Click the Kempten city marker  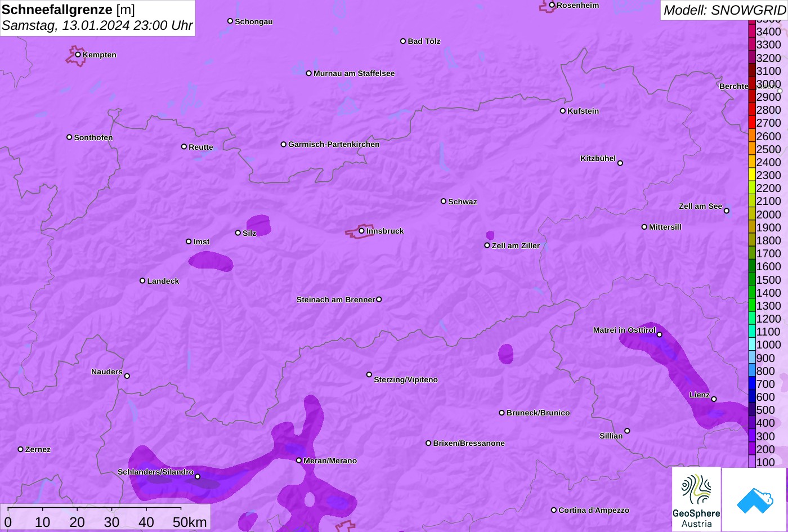(78, 55)
